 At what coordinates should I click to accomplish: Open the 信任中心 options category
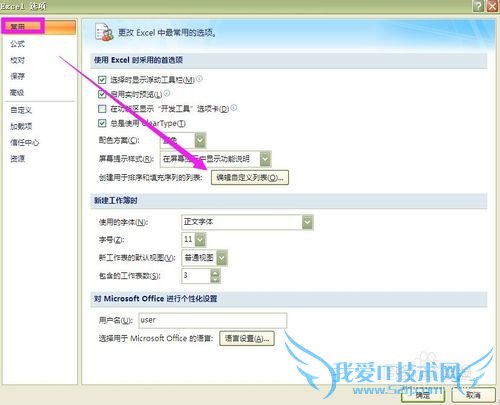tap(24, 142)
